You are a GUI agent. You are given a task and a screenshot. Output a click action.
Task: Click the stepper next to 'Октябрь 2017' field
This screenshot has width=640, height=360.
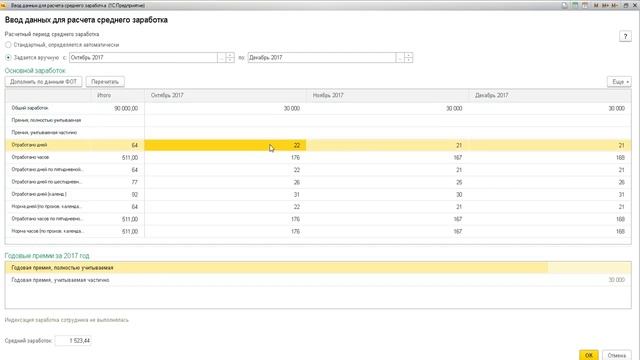(230, 58)
